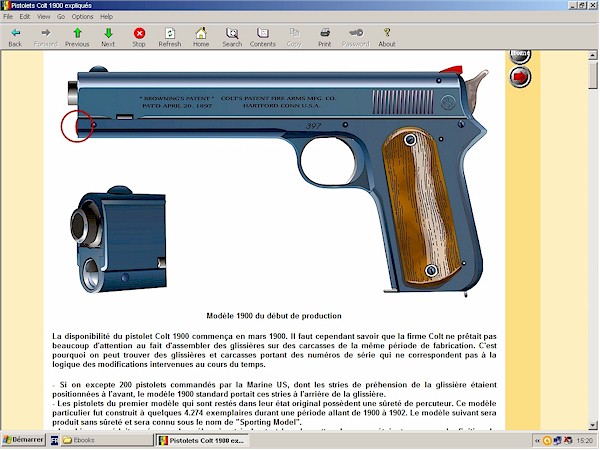The width and height of the screenshot is (600, 450).
Task: Click the vertical scrollbar thumb
Action: 593,75
